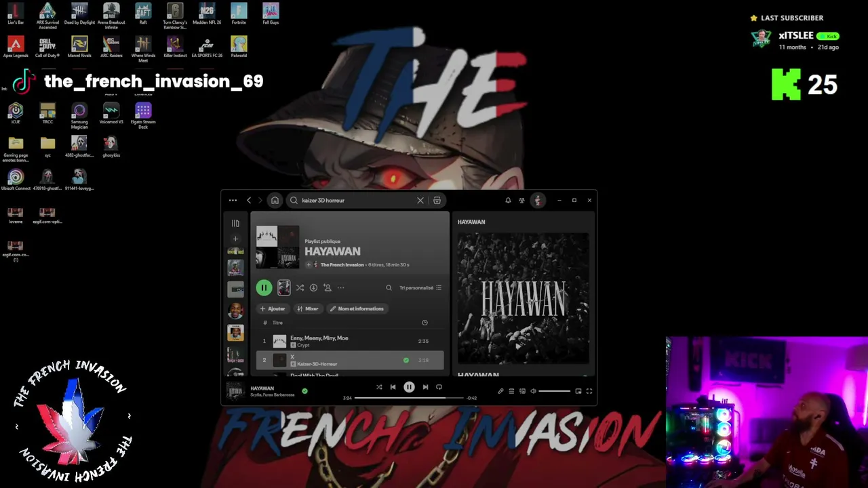Image resolution: width=868 pixels, height=488 pixels.
Task: Click the HAYAWAN playlist cover collage
Action: (x=277, y=247)
